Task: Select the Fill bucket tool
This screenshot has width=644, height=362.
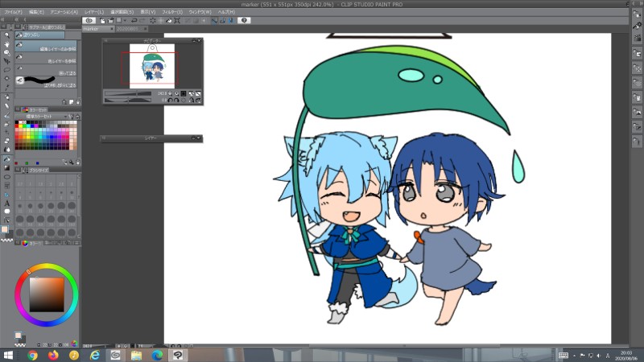Action: coord(6,159)
